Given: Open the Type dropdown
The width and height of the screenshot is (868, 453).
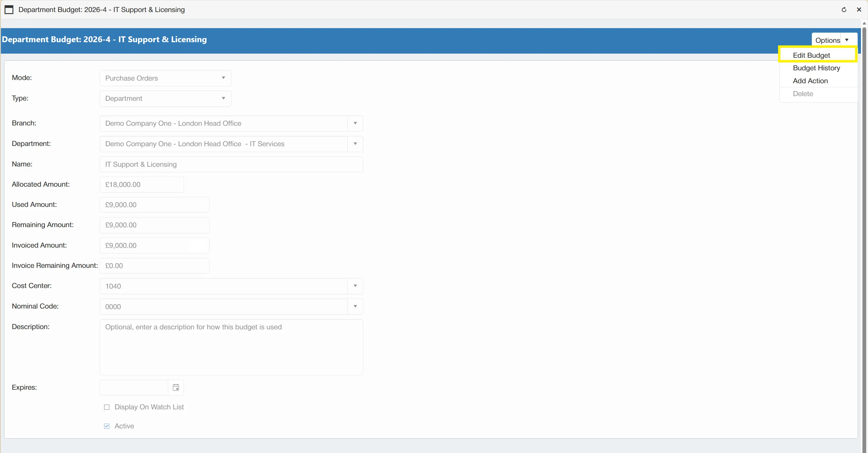Looking at the screenshot, I should [166, 98].
